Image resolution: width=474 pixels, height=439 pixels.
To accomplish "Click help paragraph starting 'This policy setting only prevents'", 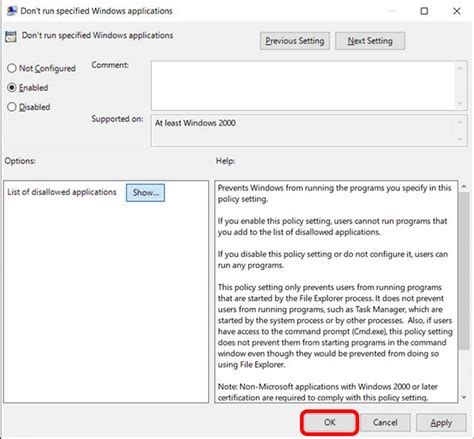I will tap(335, 326).
